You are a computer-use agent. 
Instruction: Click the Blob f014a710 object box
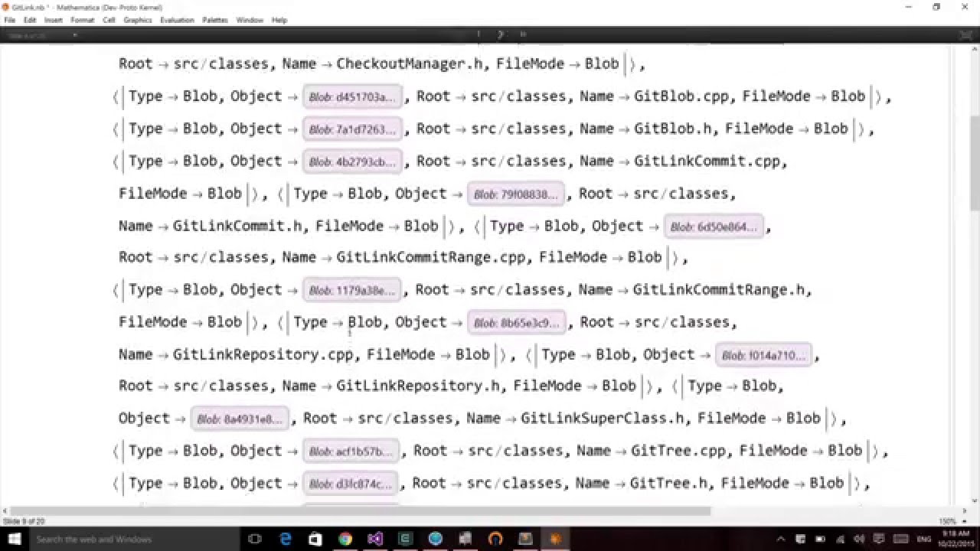pyautogui.click(x=764, y=355)
